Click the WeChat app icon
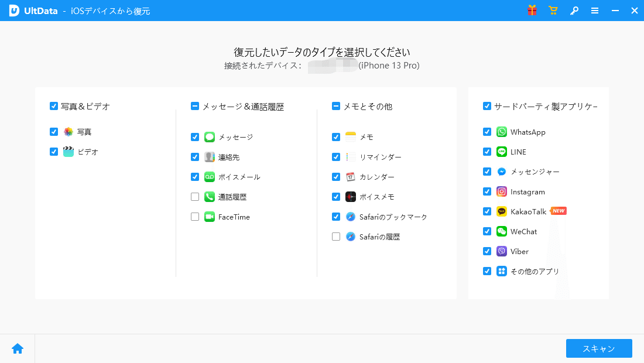 502,231
